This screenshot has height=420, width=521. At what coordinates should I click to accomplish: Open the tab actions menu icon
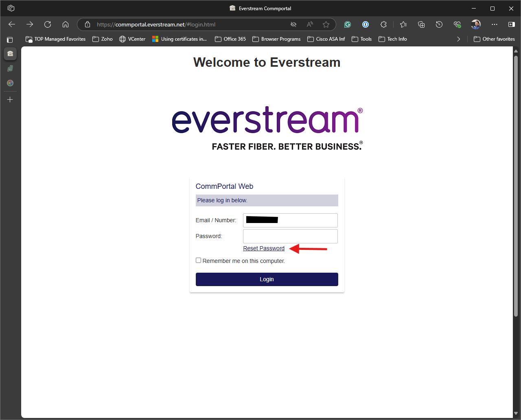coord(10,39)
